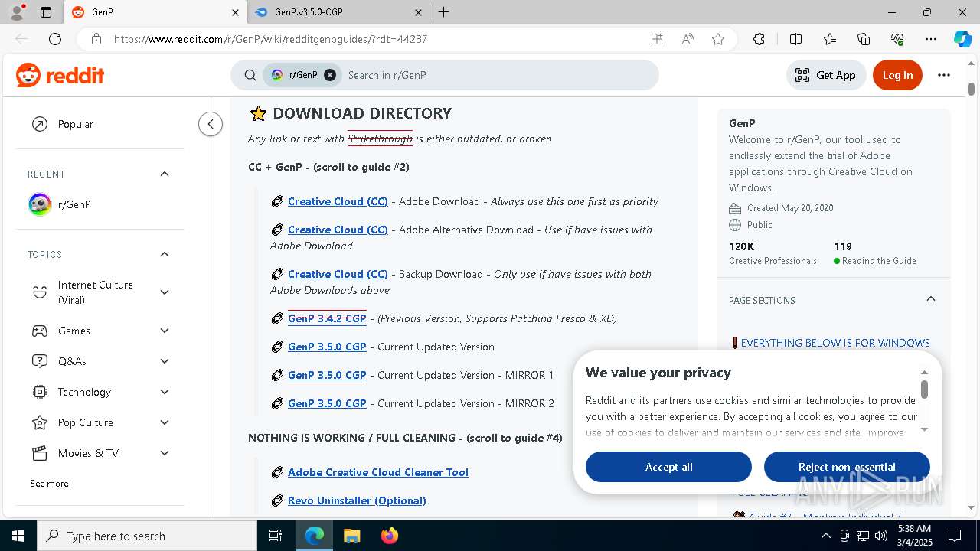Expand the Pop Culture topic
980x551 pixels.
[x=165, y=422]
